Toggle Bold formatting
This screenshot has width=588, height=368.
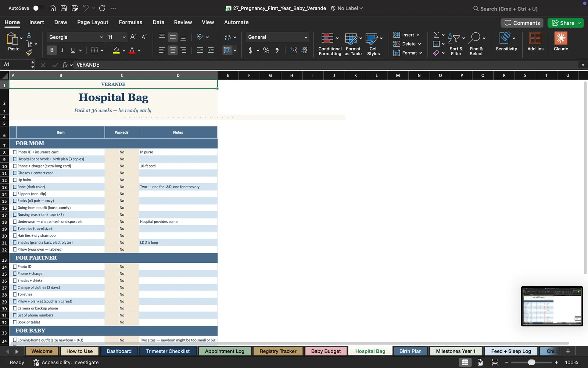click(52, 50)
